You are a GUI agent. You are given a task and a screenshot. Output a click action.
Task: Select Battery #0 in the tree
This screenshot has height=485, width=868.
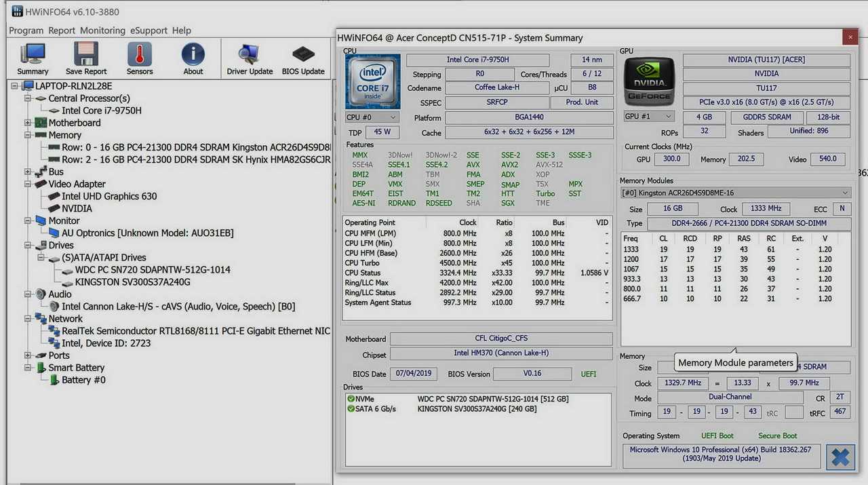pyautogui.click(x=83, y=380)
